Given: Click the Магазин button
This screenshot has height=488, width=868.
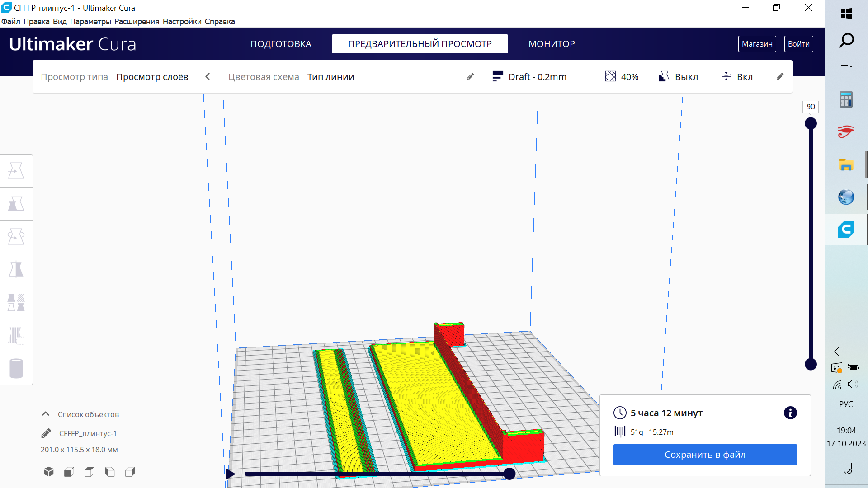Looking at the screenshot, I should [x=757, y=44].
